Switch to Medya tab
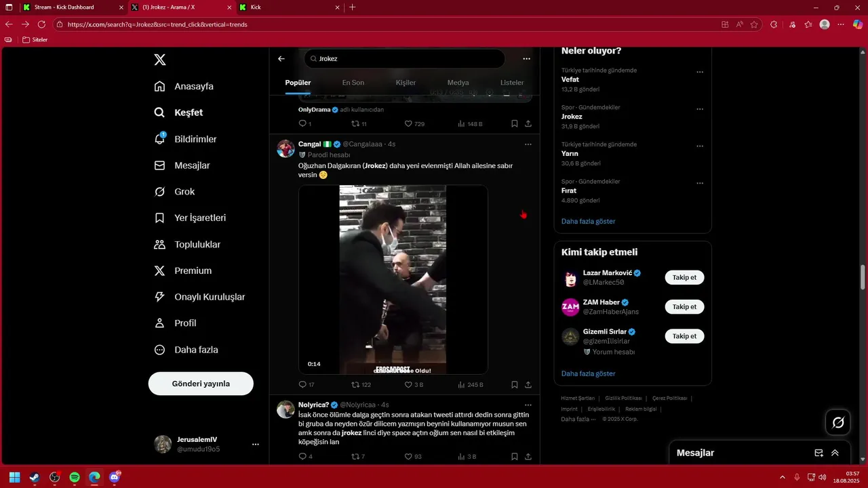This screenshot has height=488, width=868. point(458,83)
